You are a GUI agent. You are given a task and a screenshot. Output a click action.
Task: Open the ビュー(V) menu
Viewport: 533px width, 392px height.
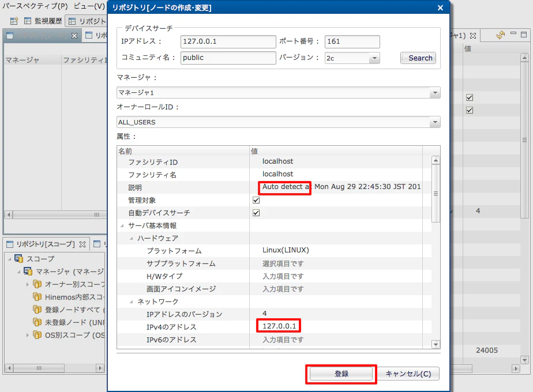coord(89,6)
